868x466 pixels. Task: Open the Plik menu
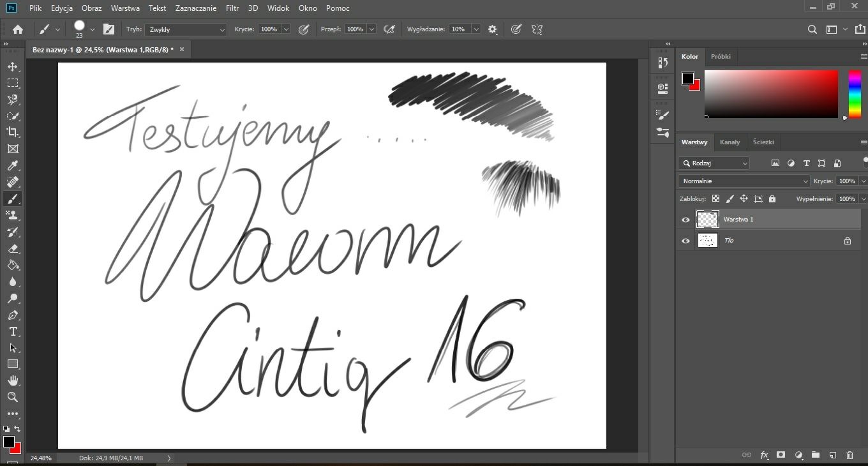click(35, 8)
